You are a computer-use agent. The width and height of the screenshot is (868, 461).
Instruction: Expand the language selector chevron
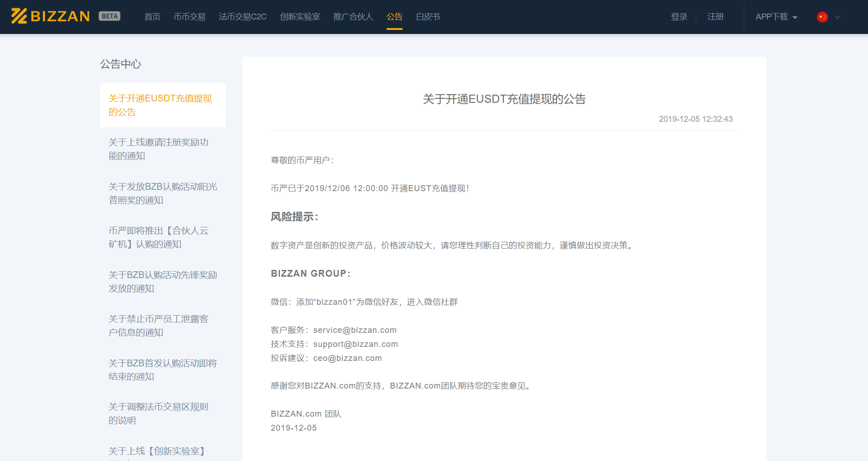tap(836, 18)
